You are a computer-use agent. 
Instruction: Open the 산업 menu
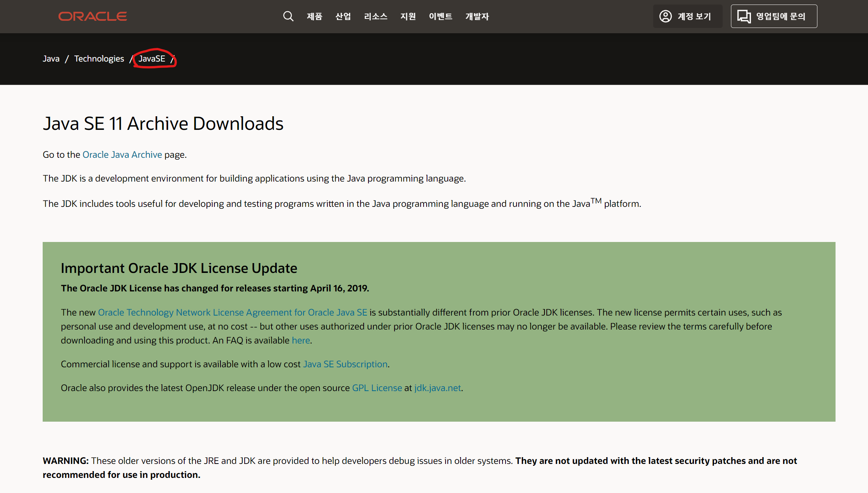pyautogui.click(x=343, y=16)
